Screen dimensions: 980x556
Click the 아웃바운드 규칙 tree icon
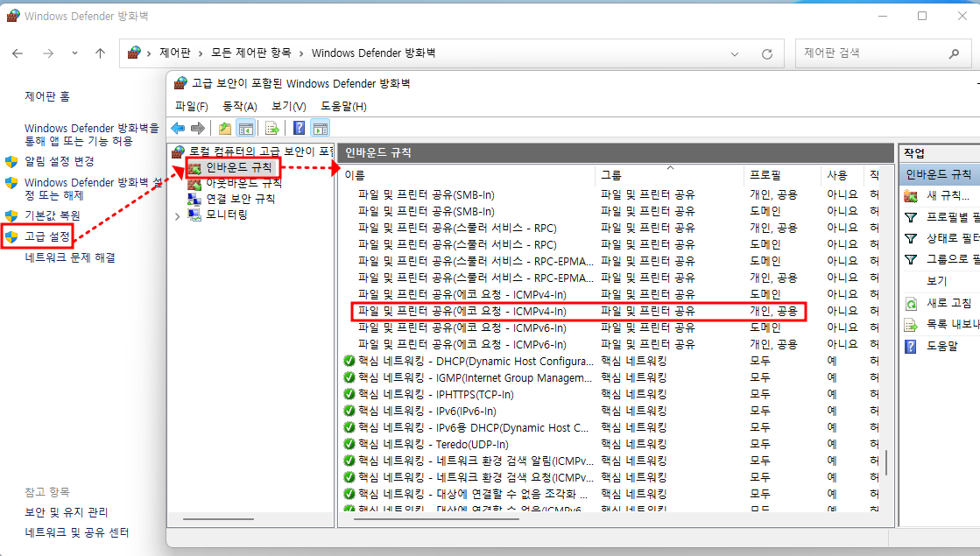pos(194,184)
